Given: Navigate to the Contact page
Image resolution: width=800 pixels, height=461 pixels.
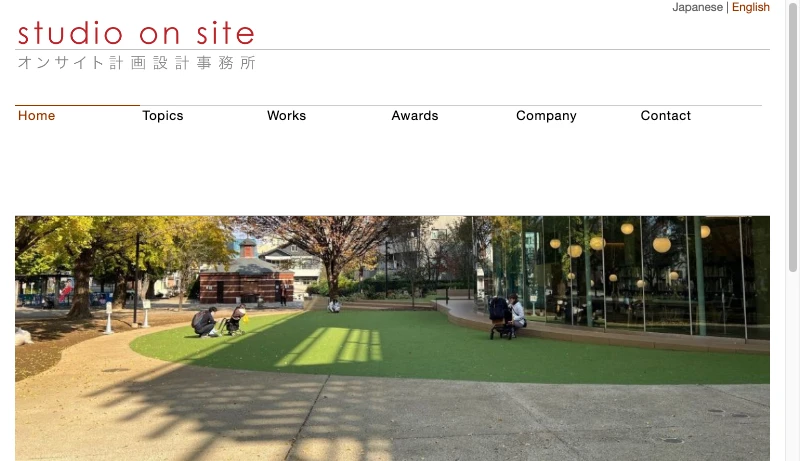Looking at the screenshot, I should pos(665,116).
